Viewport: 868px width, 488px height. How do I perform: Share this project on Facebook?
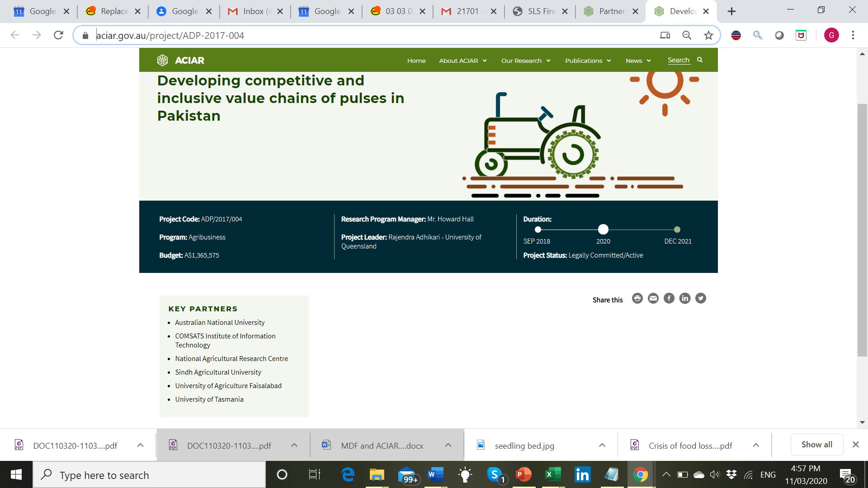coord(669,298)
